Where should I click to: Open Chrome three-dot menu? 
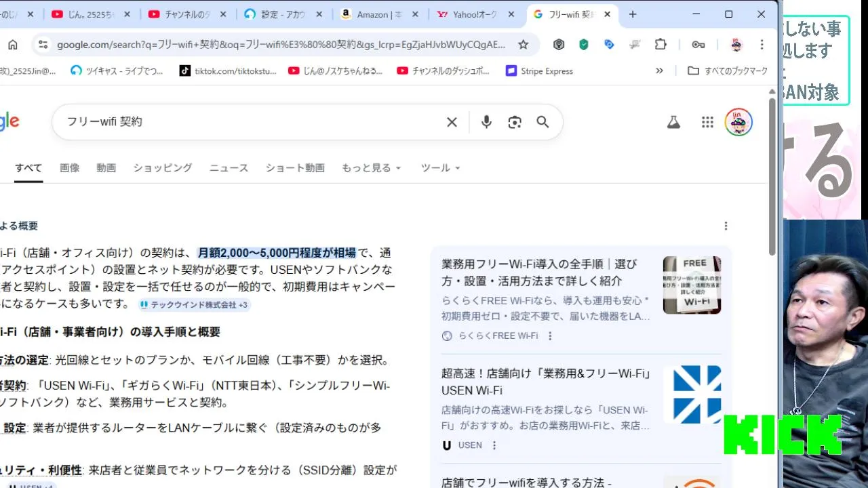(x=762, y=45)
